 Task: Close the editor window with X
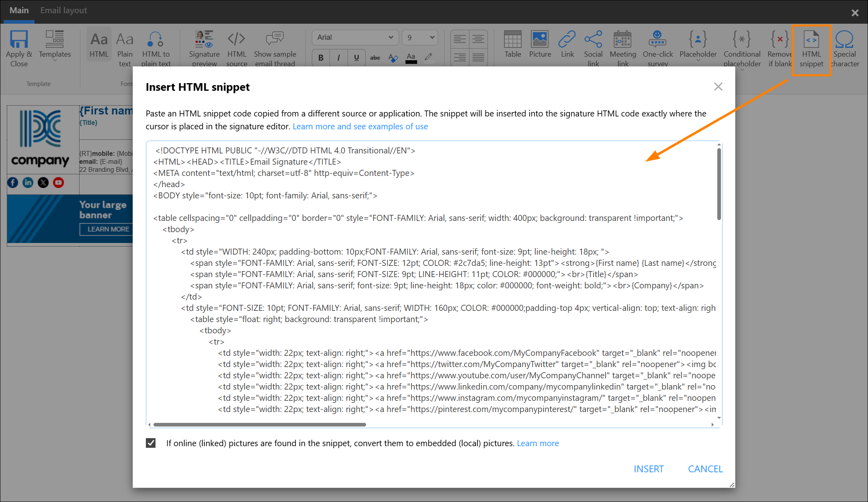point(855,13)
